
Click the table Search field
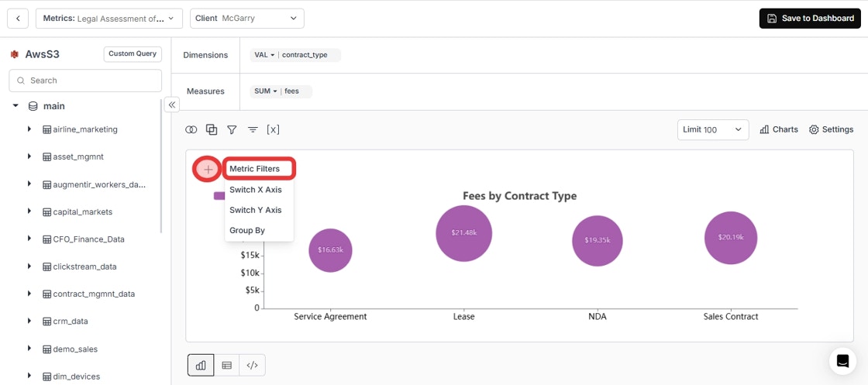click(x=85, y=81)
